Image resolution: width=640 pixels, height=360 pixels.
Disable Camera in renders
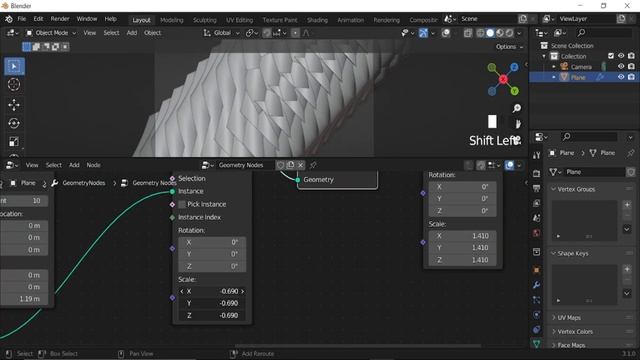coord(631,67)
